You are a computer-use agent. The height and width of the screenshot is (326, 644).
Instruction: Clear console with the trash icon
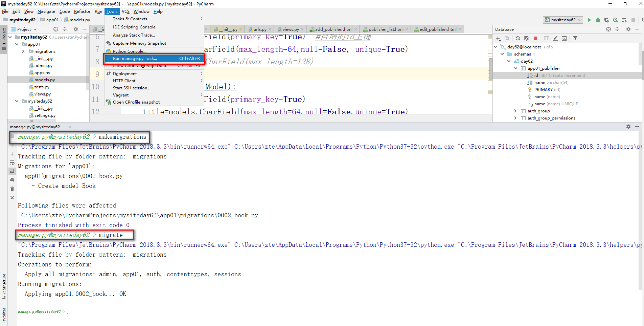(x=12, y=189)
